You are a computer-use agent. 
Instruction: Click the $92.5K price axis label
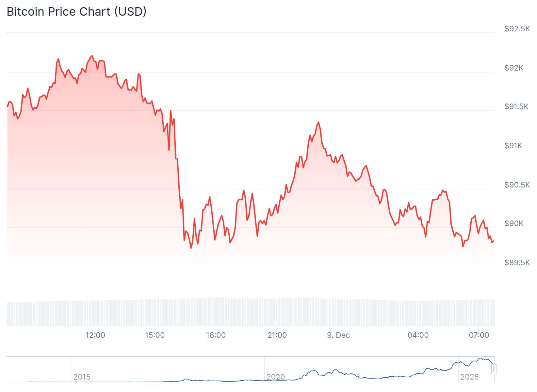click(x=517, y=29)
